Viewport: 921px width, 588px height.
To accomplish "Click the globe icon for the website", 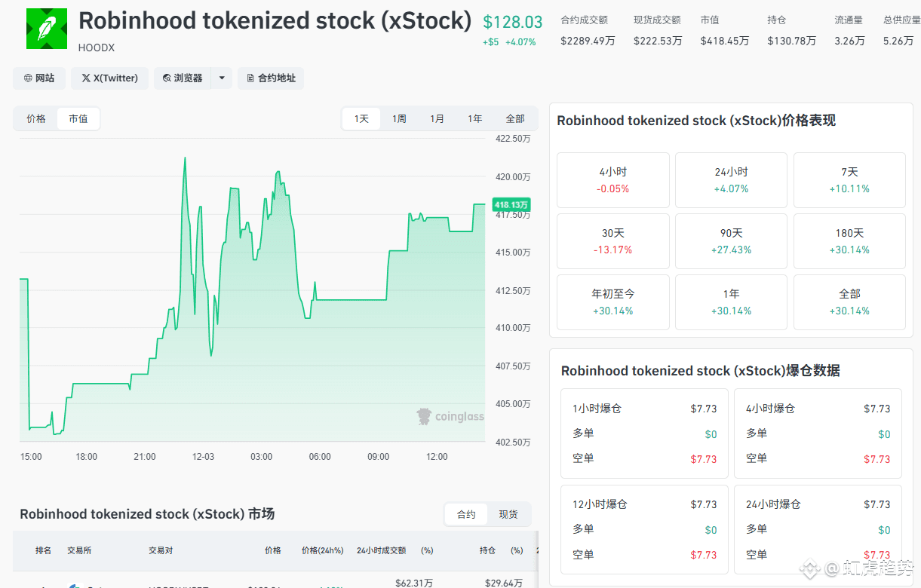I will pos(29,78).
